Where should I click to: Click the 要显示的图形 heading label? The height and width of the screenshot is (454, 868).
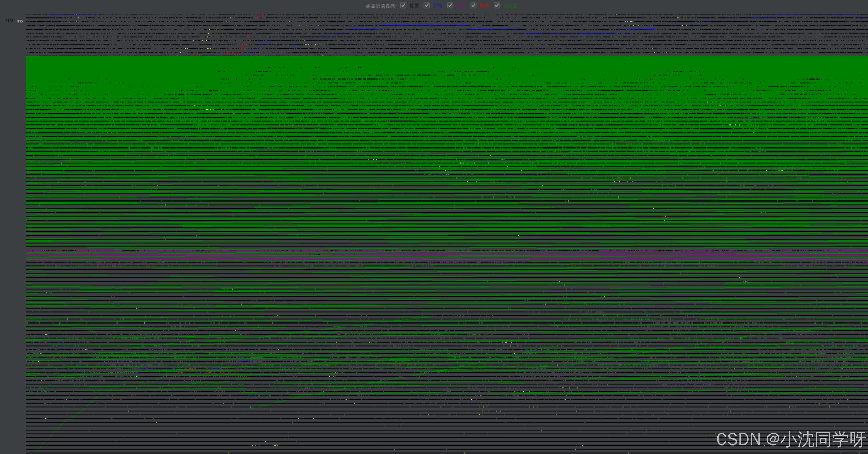coord(380,6)
